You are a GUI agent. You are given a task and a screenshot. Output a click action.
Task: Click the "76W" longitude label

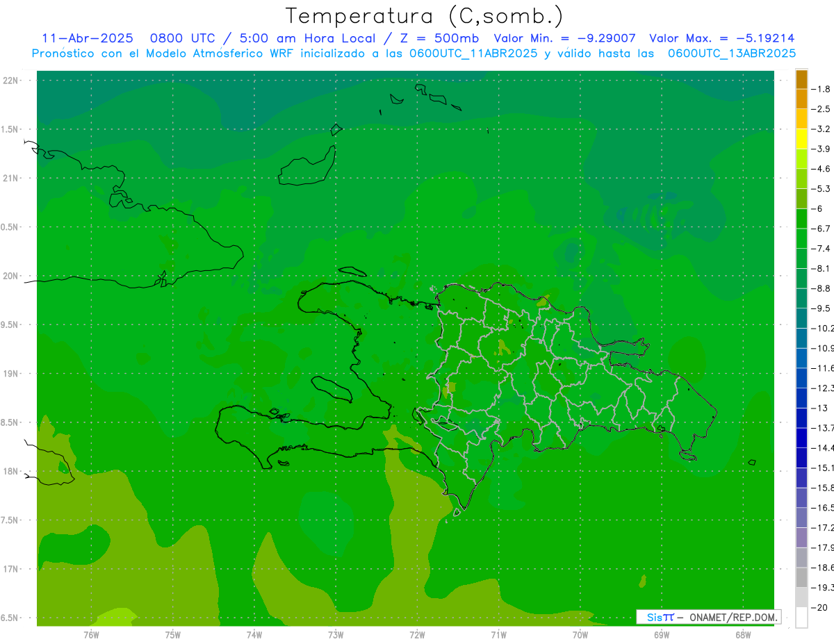coord(91,635)
